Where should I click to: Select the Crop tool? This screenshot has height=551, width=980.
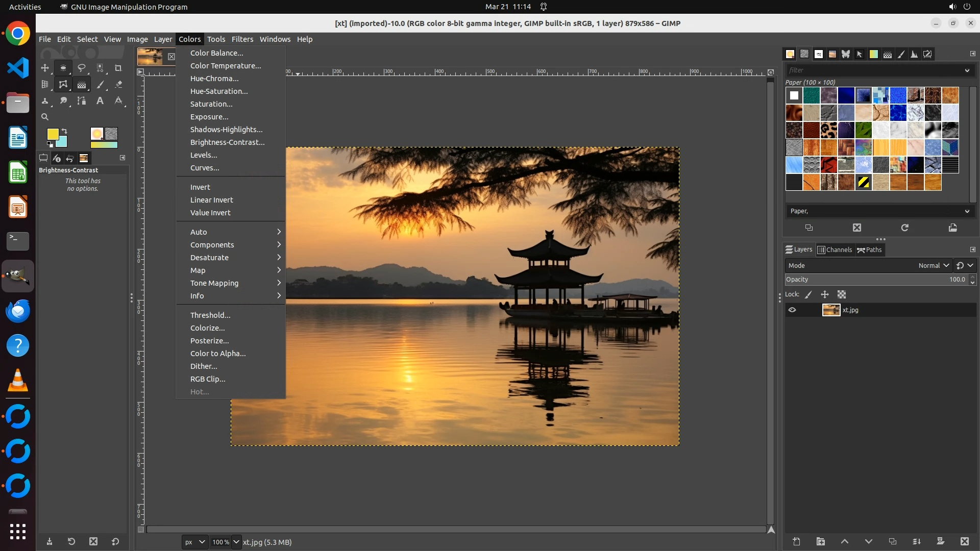click(118, 68)
